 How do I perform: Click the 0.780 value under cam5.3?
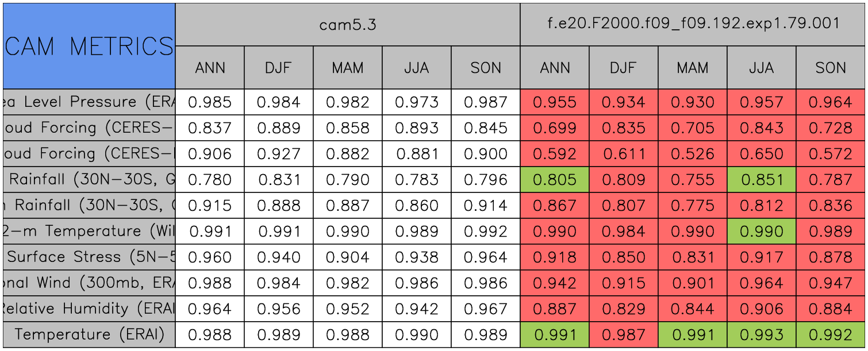coord(210,180)
